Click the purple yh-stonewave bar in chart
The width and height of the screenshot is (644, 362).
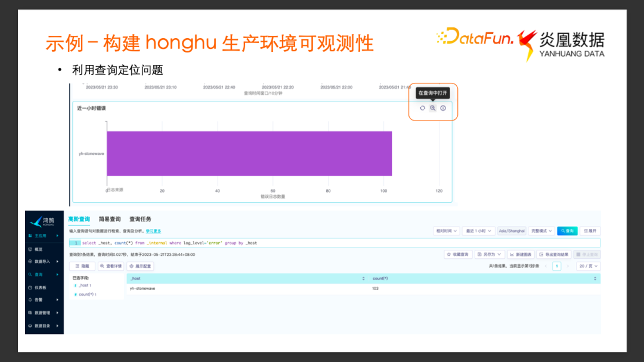click(x=249, y=154)
